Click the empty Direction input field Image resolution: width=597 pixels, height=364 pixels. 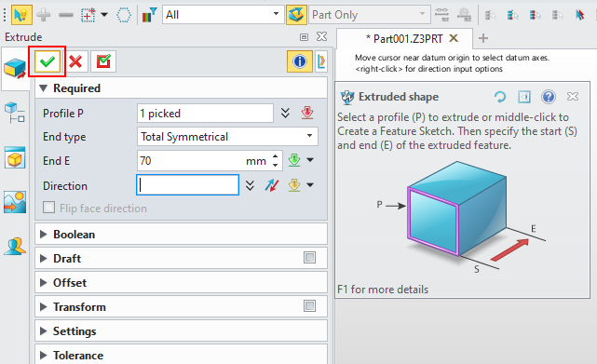[188, 185]
